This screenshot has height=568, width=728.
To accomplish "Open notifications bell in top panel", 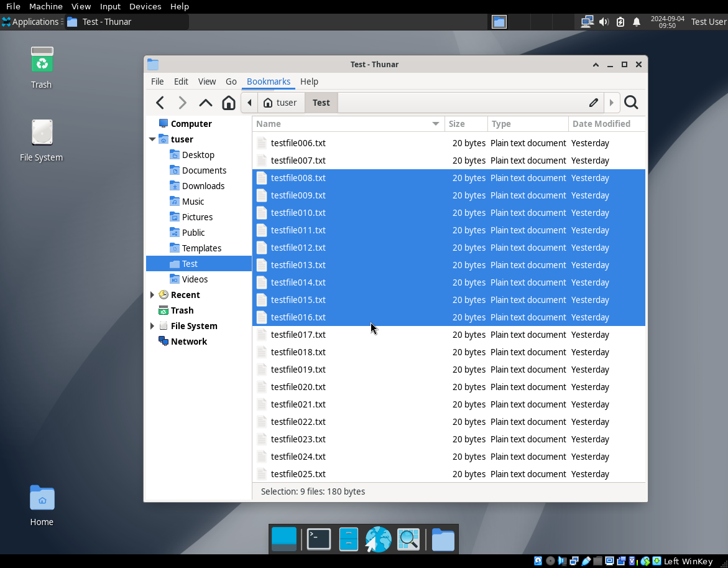I will tap(637, 22).
